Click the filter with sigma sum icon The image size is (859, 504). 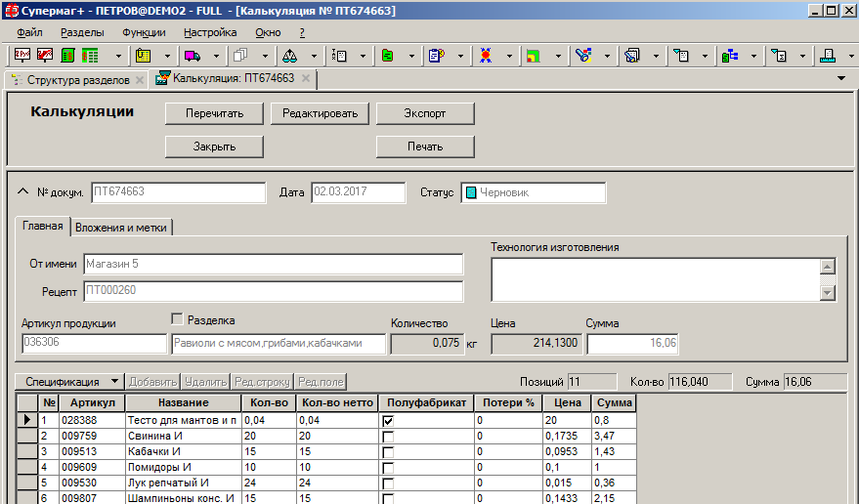click(779, 56)
